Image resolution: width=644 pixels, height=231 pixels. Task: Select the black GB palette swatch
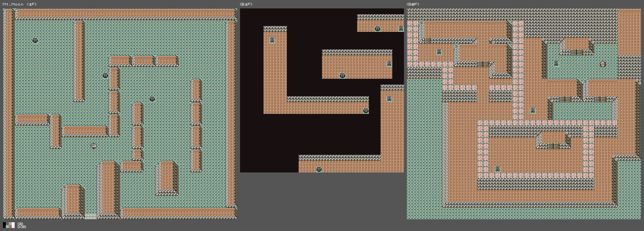pyautogui.click(x=4, y=224)
